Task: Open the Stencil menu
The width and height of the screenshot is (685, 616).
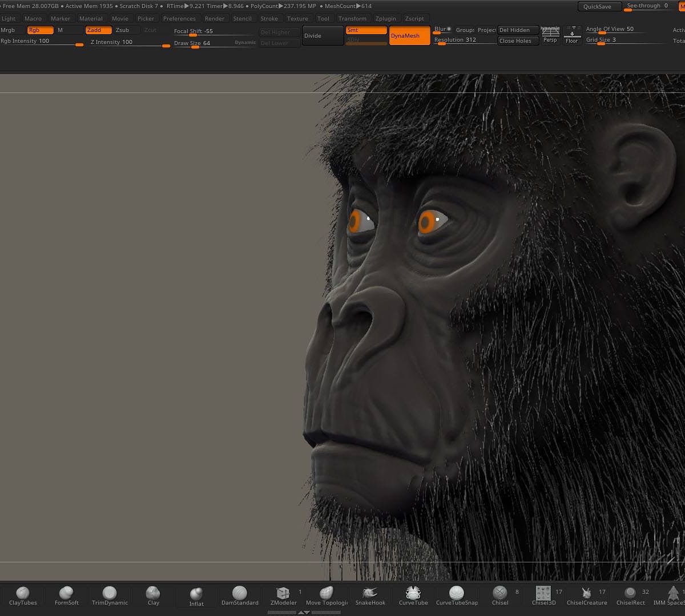Action: [242, 19]
